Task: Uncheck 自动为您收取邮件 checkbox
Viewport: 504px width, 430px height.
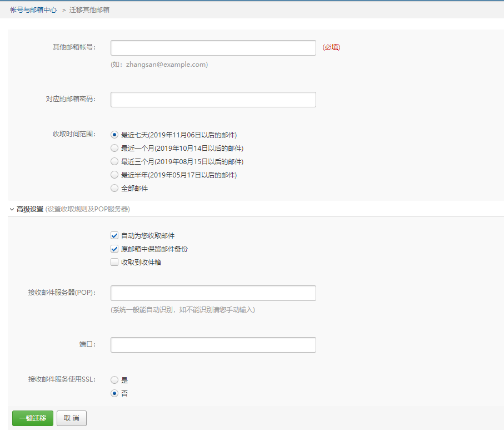Action: tap(114, 235)
